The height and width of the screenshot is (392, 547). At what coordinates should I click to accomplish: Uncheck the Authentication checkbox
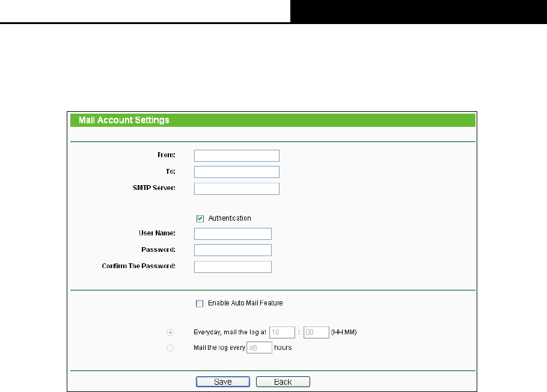tap(200, 218)
